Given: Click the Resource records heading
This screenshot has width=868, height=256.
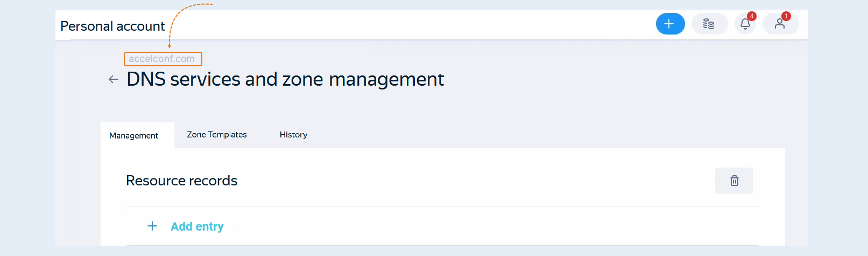Looking at the screenshot, I should click(x=181, y=181).
